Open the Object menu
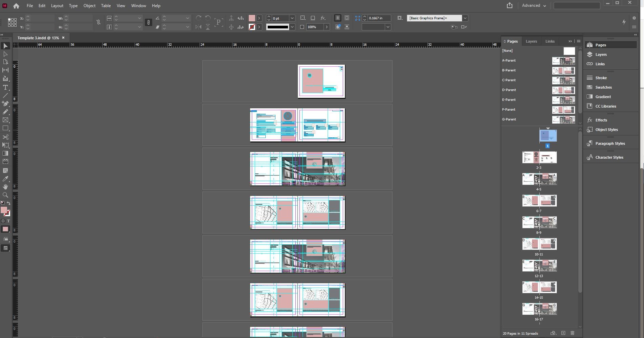This screenshot has width=644, height=338. coord(89,6)
